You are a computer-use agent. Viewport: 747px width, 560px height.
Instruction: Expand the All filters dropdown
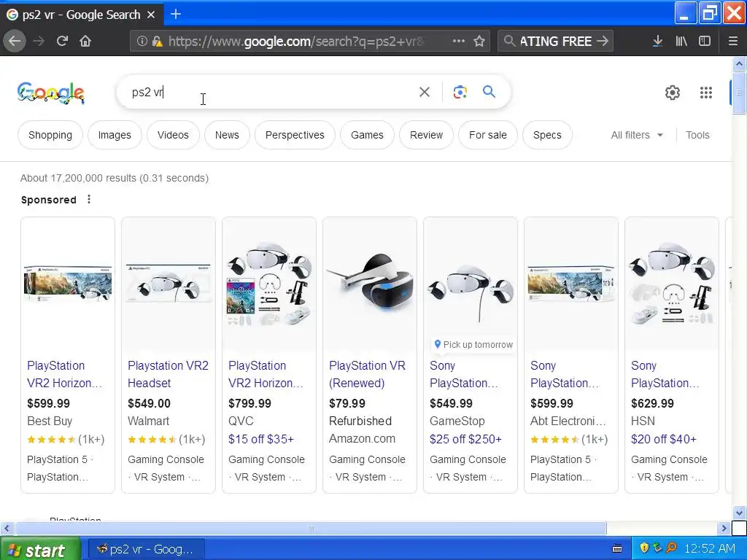(637, 135)
